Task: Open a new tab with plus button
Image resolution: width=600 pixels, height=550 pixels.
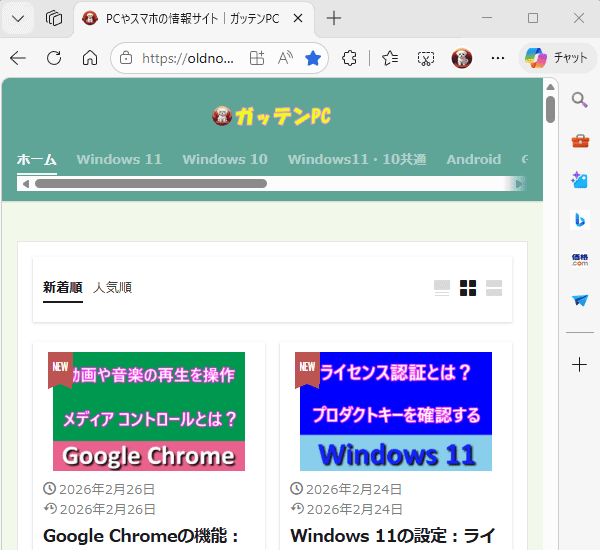Action: point(334,18)
